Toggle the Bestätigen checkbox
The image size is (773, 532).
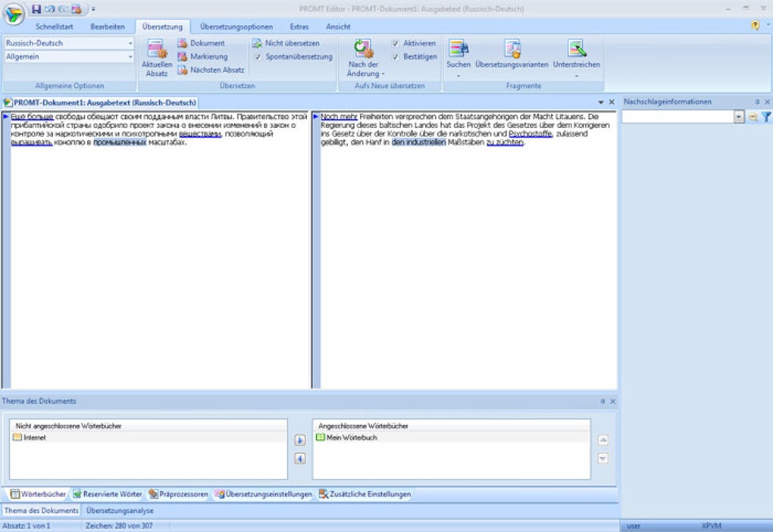pos(396,57)
